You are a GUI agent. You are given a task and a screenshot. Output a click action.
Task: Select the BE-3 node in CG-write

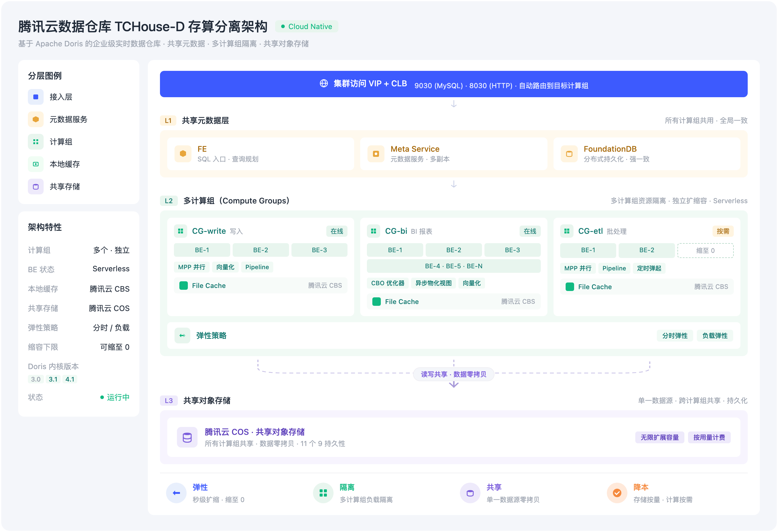tap(319, 250)
